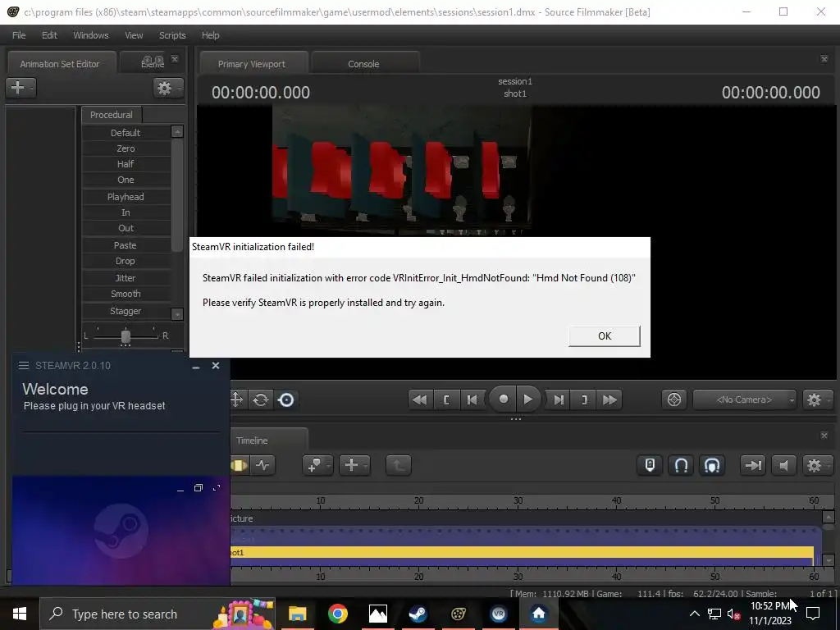Toggle the timeline audio mute speaker
This screenshot has height=630, width=840.
(x=783, y=465)
